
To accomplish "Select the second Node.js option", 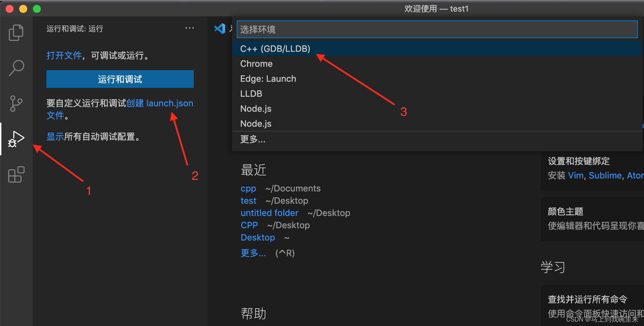I will point(437,124).
